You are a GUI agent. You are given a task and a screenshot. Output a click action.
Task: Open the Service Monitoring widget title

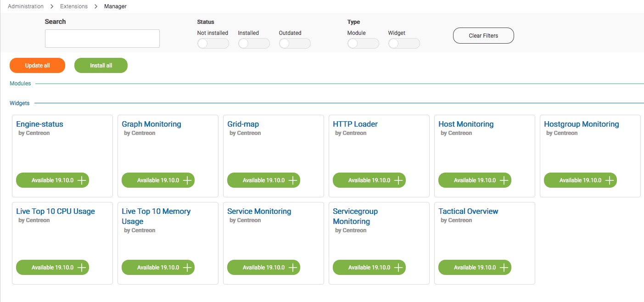point(259,212)
